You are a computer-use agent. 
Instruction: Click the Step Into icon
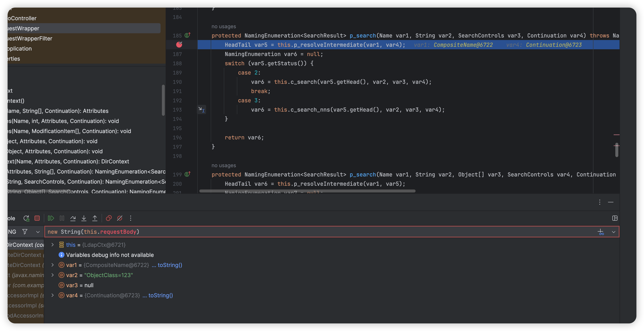pos(84,218)
